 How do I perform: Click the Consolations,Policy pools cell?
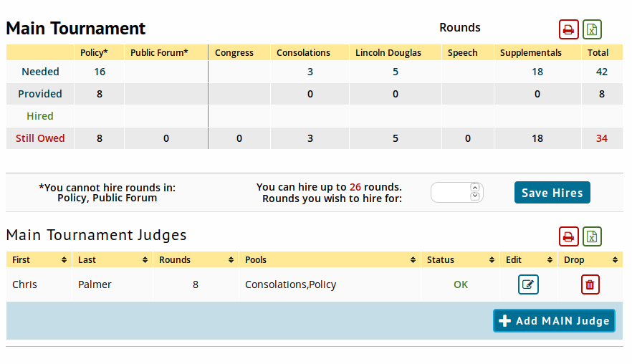(290, 284)
